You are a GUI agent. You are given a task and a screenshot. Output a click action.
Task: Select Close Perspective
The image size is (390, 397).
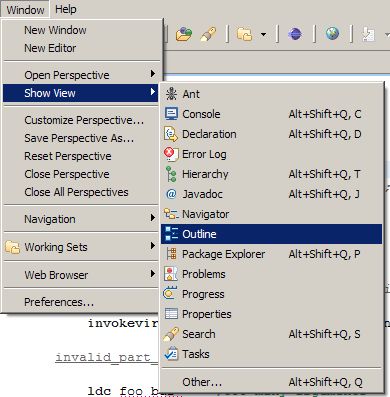82,174
